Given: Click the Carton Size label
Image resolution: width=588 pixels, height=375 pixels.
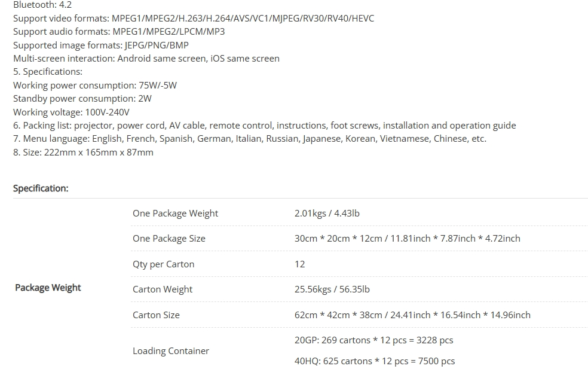Looking at the screenshot, I should coord(156,315).
